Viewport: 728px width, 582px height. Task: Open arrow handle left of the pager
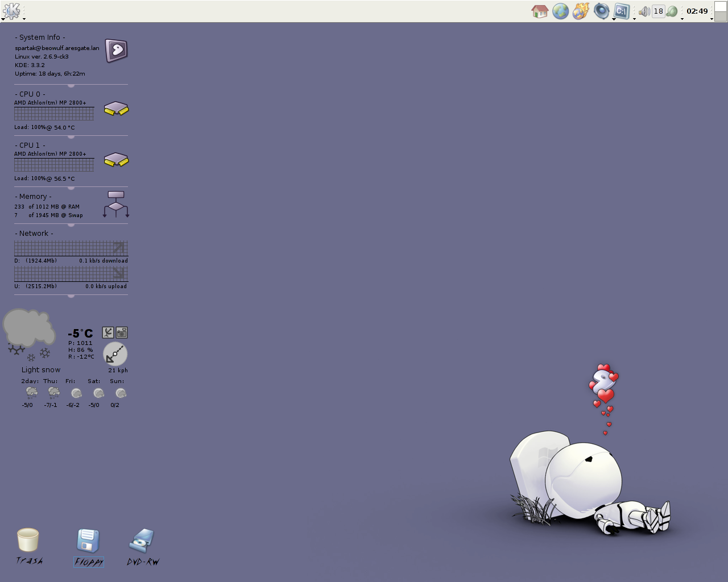pos(712,19)
